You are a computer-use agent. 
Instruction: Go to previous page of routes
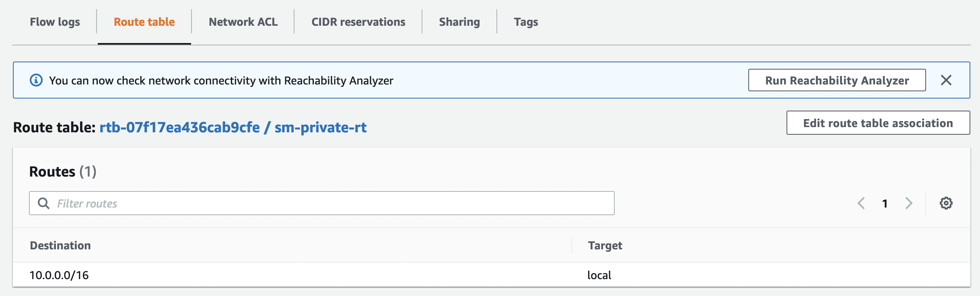(861, 203)
